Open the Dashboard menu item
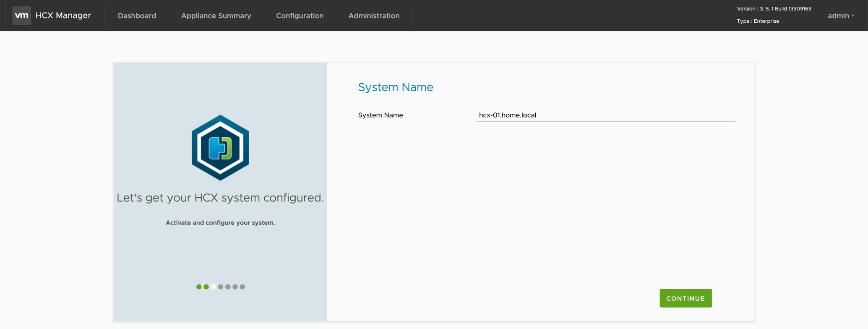868x329 pixels. click(x=137, y=16)
